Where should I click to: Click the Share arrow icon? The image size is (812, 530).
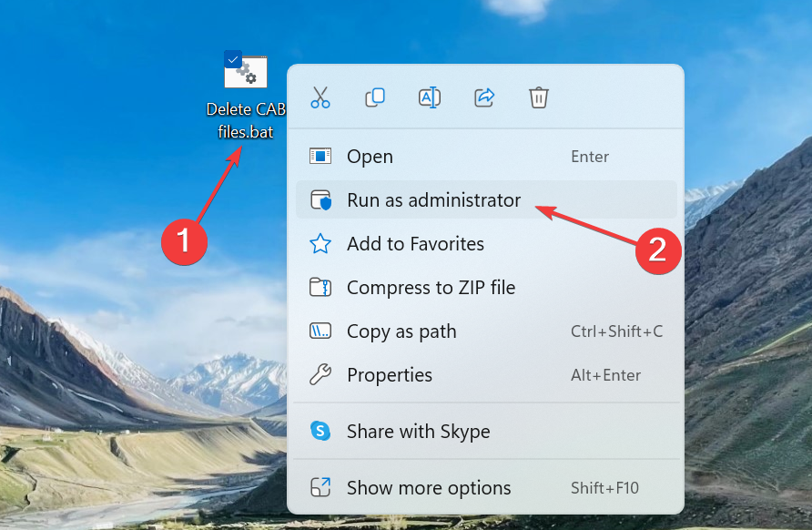point(484,97)
